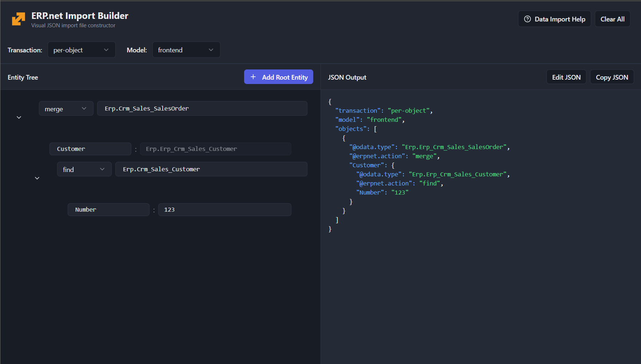Image resolution: width=641 pixels, height=364 pixels.
Task: Click the "model": "frontend" JSON line
Action: pos(370,120)
